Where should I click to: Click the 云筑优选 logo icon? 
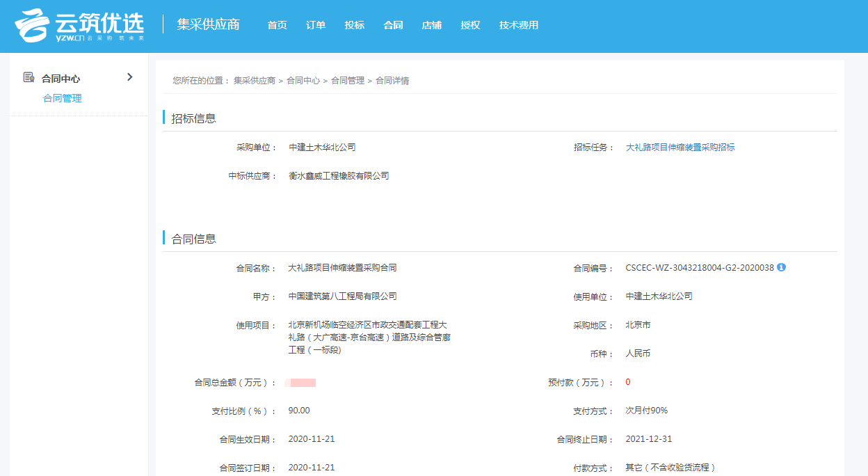tap(31, 25)
